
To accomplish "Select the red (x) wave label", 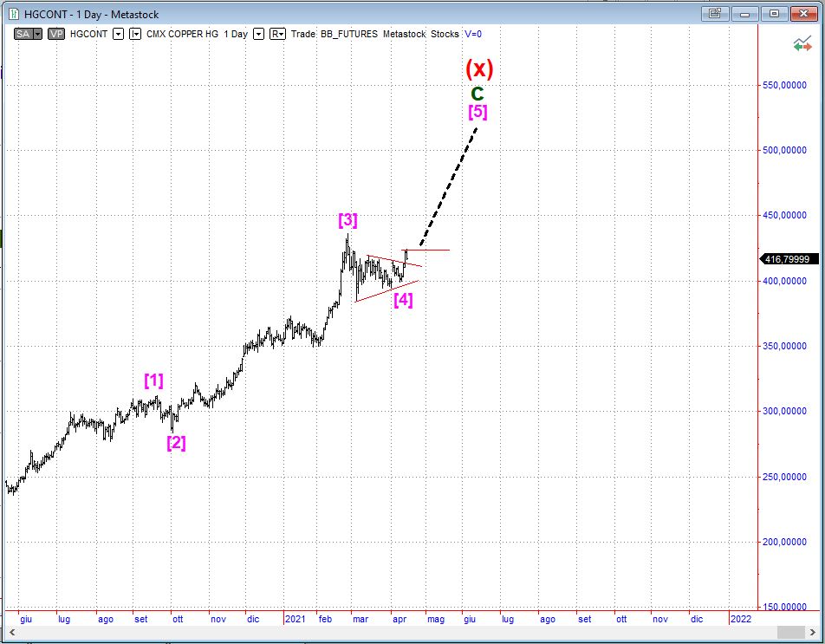I will [479, 68].
